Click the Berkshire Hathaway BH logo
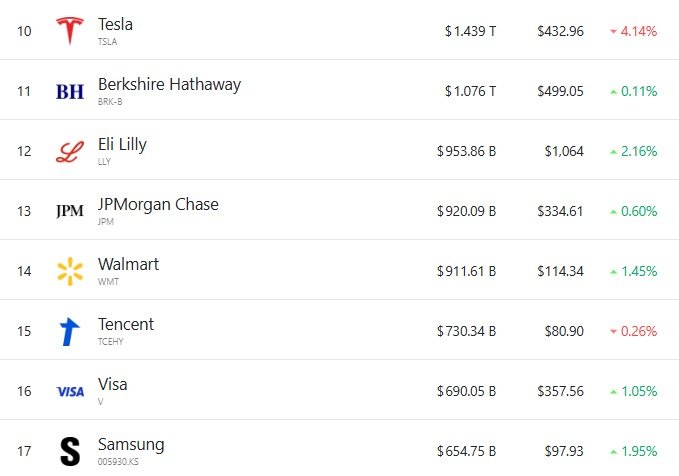Viewport: 679px width, 476px height. [x=70, y=91]
